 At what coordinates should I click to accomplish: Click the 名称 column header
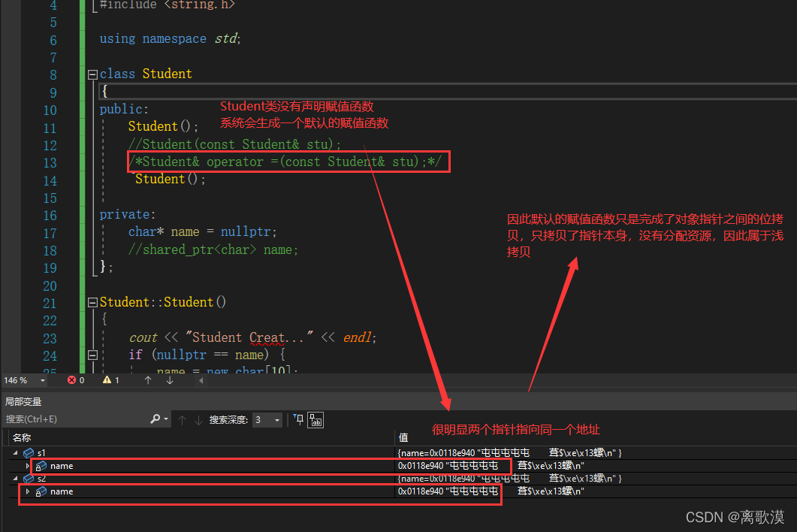pos(22,437)
